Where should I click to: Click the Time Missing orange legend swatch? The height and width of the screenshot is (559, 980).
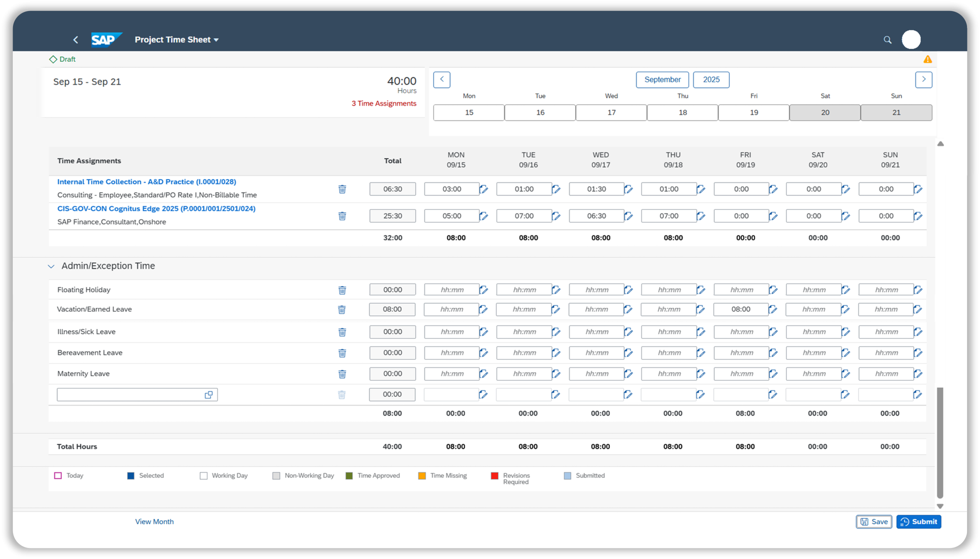[x=421, y=475]
